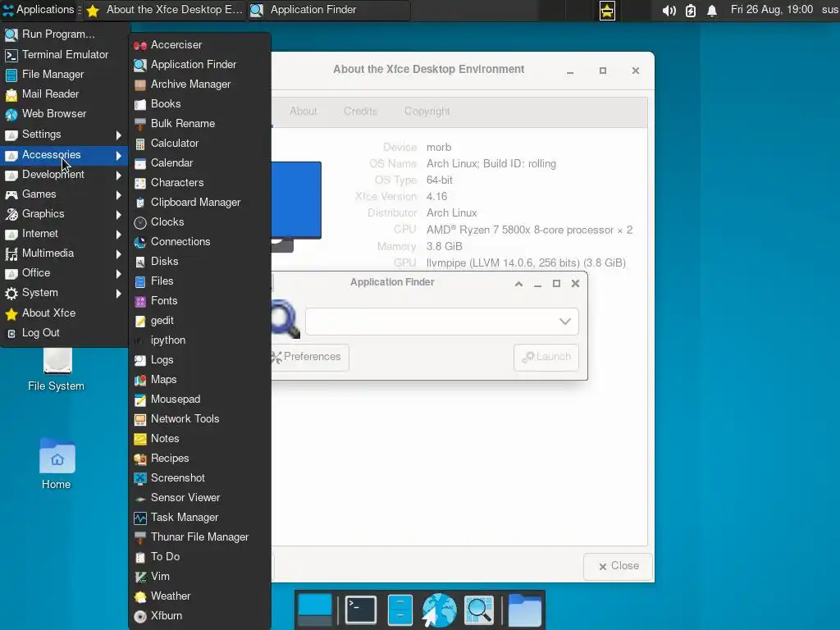
Task: Switch to the About tab
Action: (x=304, y=112)
